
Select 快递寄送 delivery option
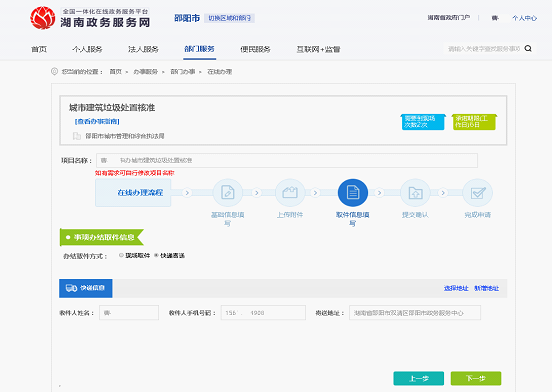pyautogui.click(x=156, y=255)
